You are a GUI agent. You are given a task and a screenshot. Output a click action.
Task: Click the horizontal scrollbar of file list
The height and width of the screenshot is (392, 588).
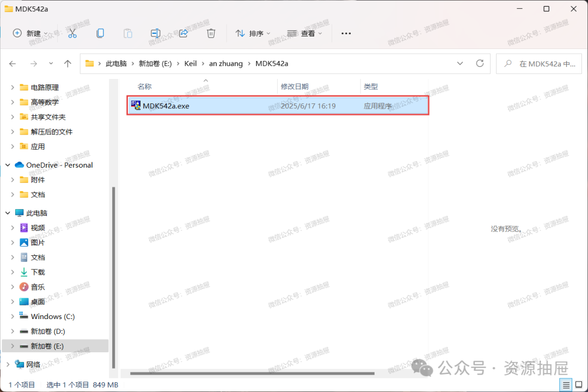pyautogui.click(x=252, y=373)
